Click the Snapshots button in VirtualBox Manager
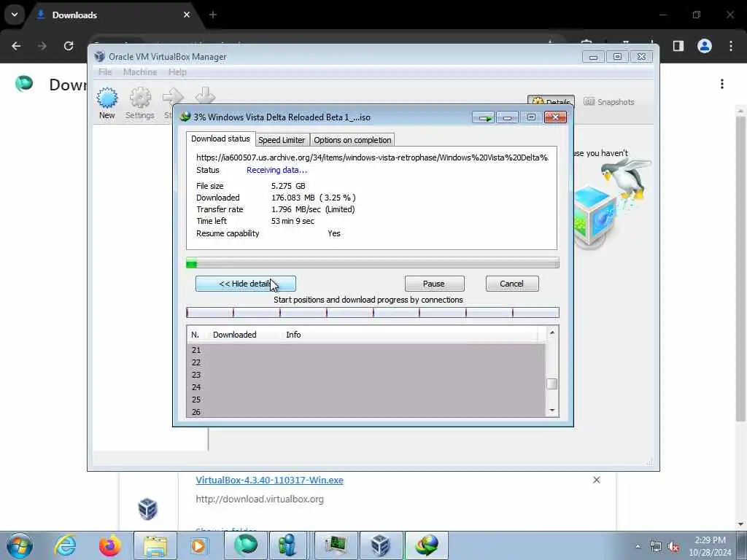The image size is (747, 560). (609, 102)
